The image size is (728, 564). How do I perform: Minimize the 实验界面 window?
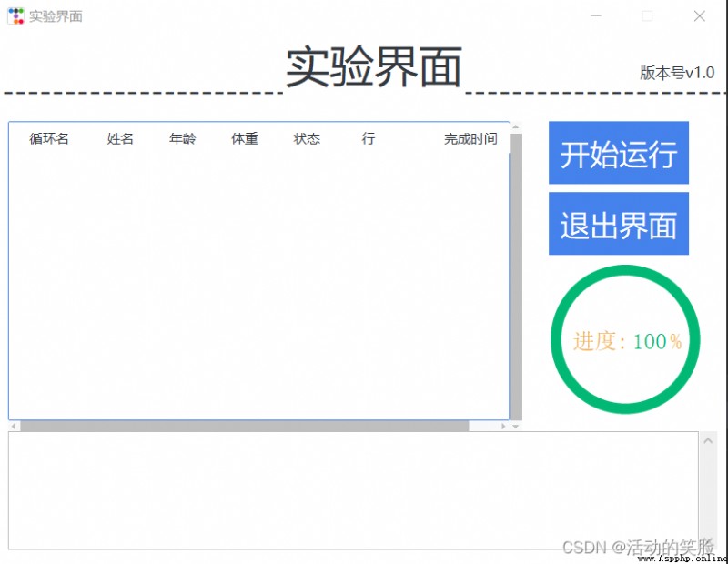(596, 15)
